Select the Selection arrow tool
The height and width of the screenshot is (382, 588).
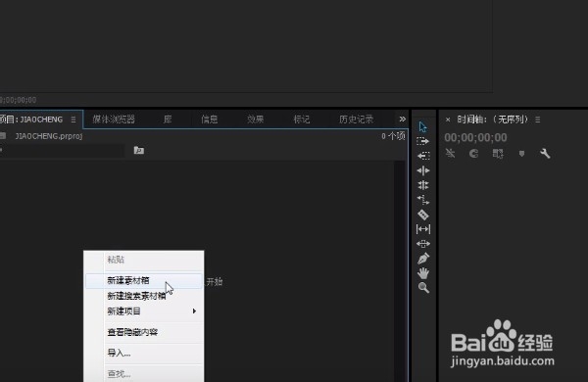coord(423,126)
